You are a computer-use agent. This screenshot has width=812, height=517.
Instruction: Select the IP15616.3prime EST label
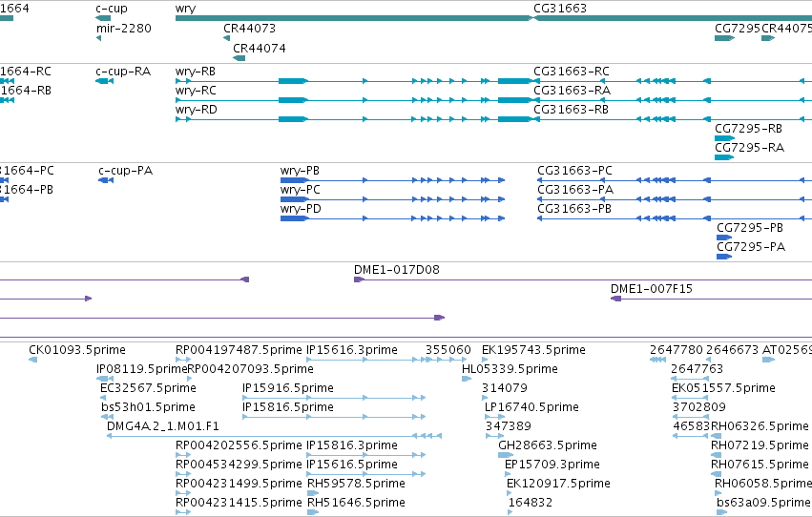coord(352,350)
